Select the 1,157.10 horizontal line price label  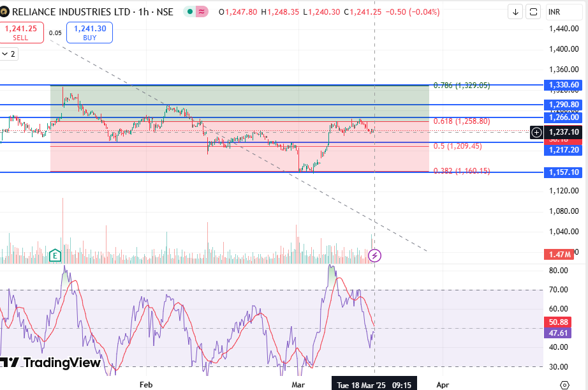(x=564, y=172)
